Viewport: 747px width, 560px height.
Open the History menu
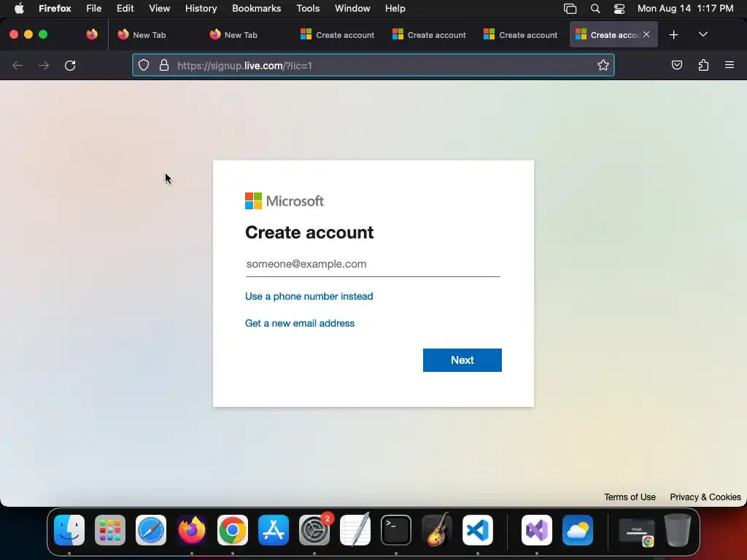pos(201,8)
